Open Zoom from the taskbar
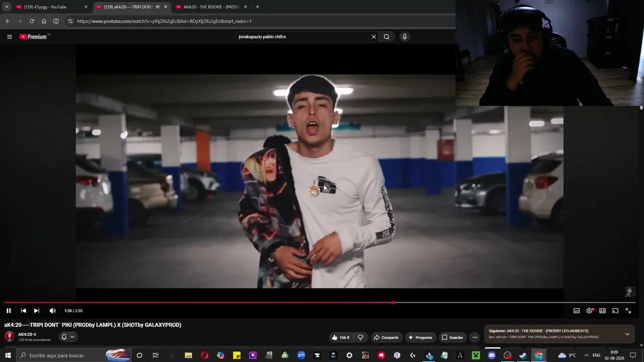 click(x=301, y=355)
